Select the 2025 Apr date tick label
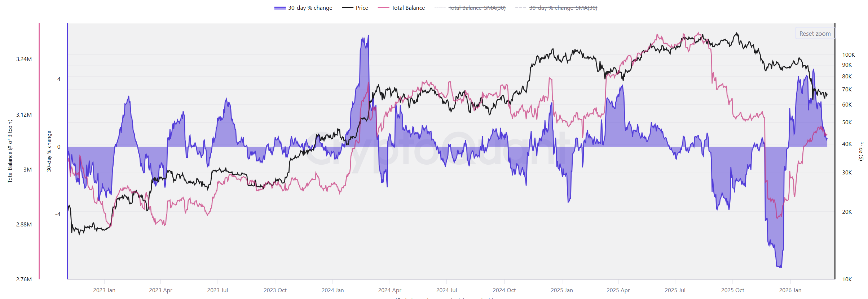This screenshot has width=868, height=299. point(618,290)
